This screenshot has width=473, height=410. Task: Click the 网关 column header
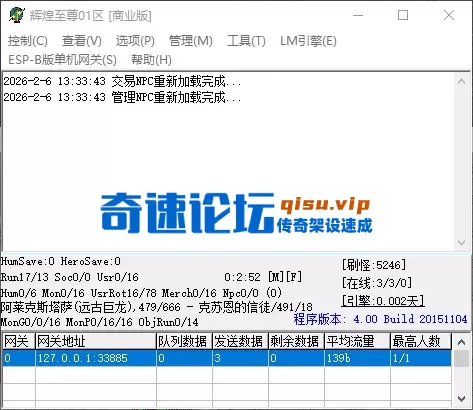tap(19, 341)
